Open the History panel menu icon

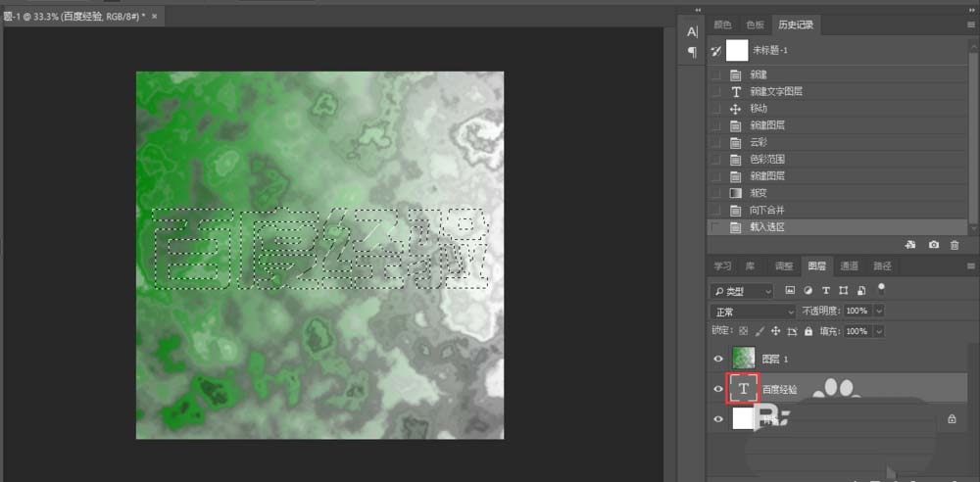click(970, 25)
